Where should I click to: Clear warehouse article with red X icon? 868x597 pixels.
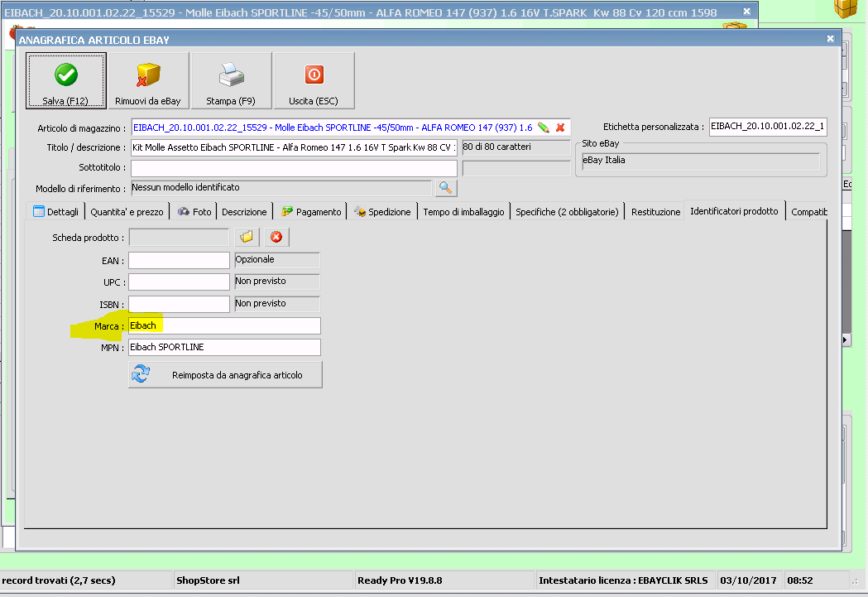[x=560, y=128]
